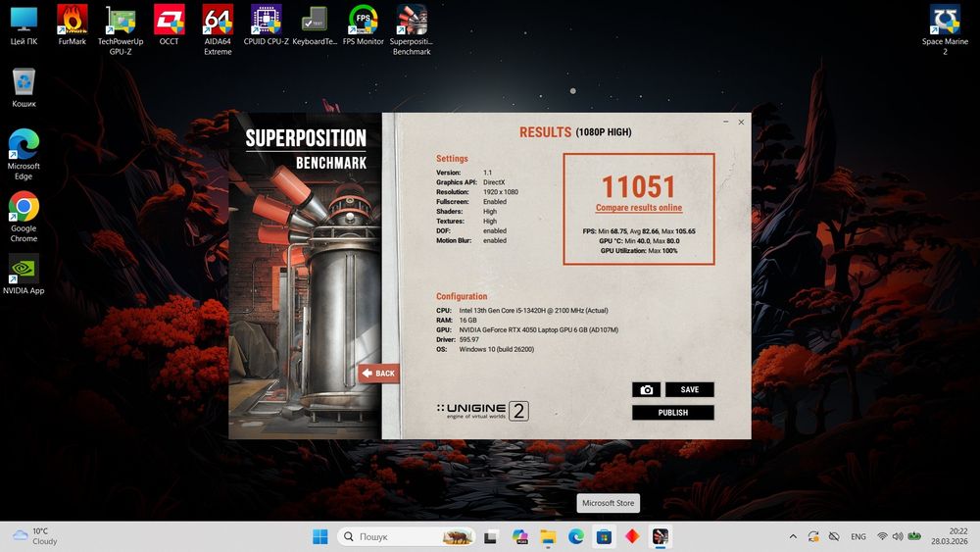The height and width of the screenshot is (552, 980).
Task: Close the Superposition results window
Action: [741, 122]
